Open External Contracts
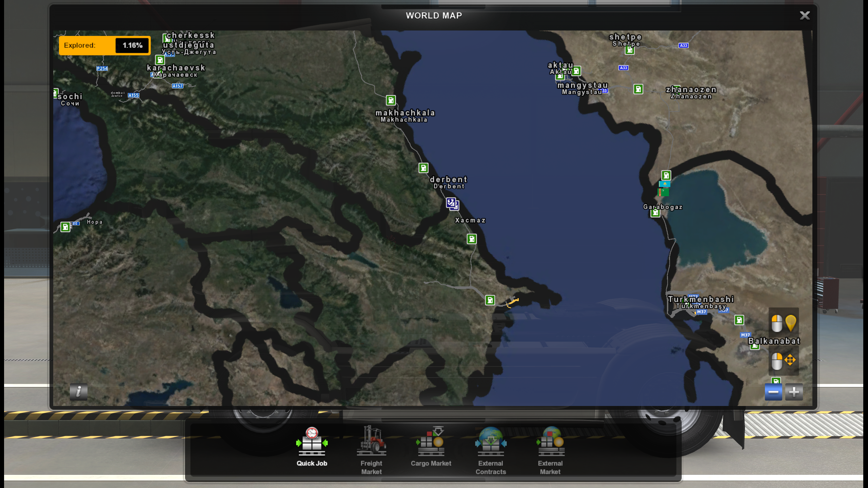Screen dimensions: 868x488 pos(491,450)
